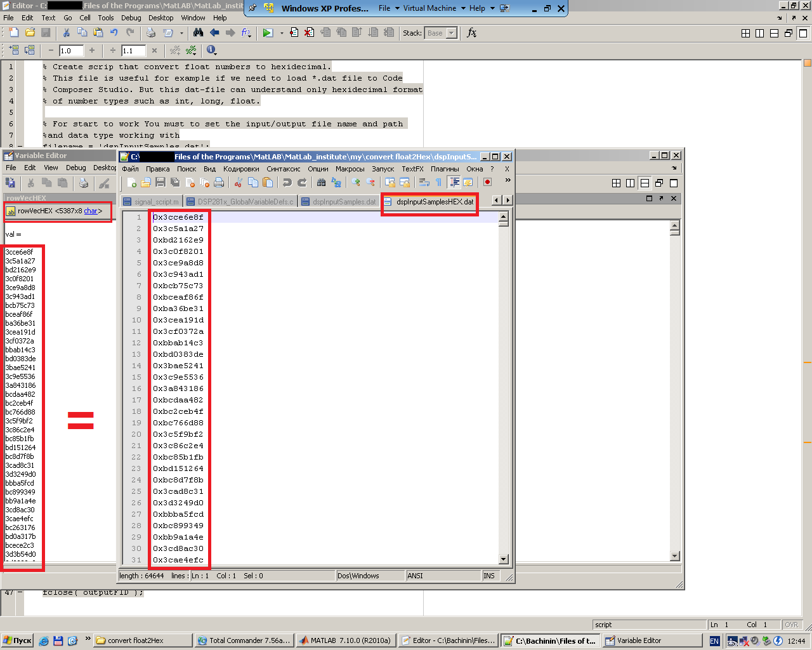Click Record macro red dot icon in Notepad++
Viewport: 812px width, 650px height.
pos(487,182)
